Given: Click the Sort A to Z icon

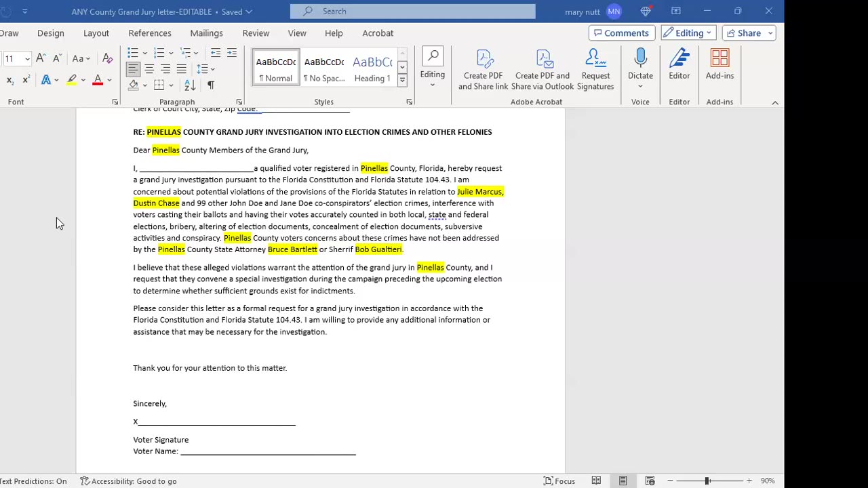Looking at the screenshot, I should pos(190,85).
